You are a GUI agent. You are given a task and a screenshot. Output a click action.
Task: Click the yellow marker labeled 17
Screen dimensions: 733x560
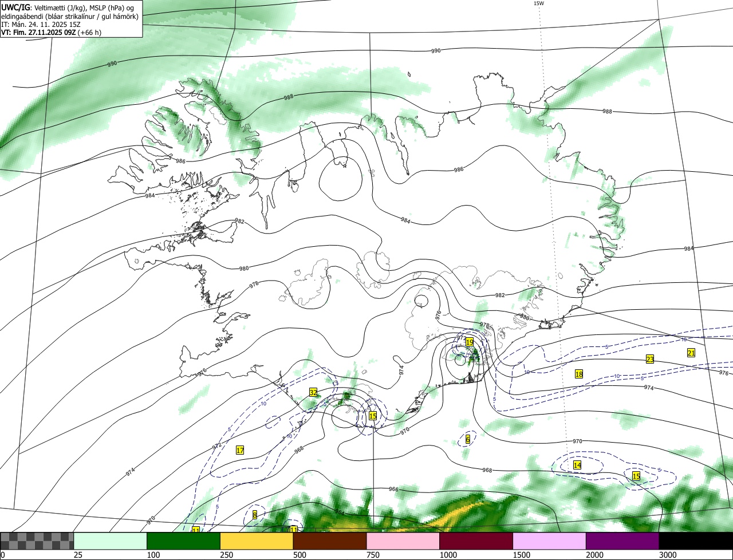[240, 450]
